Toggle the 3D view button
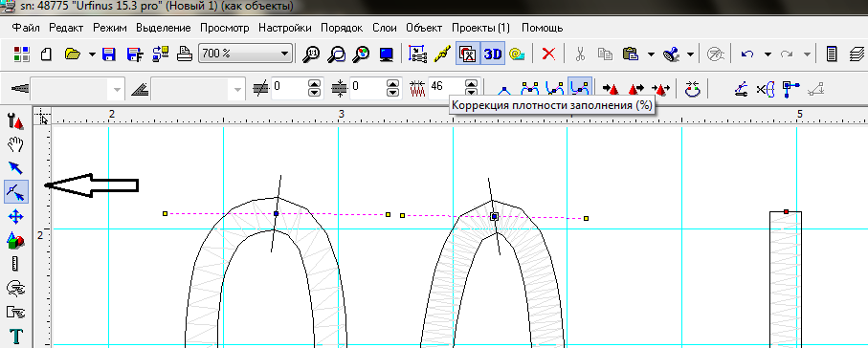The image size is (868, 348). coord(493,54)
